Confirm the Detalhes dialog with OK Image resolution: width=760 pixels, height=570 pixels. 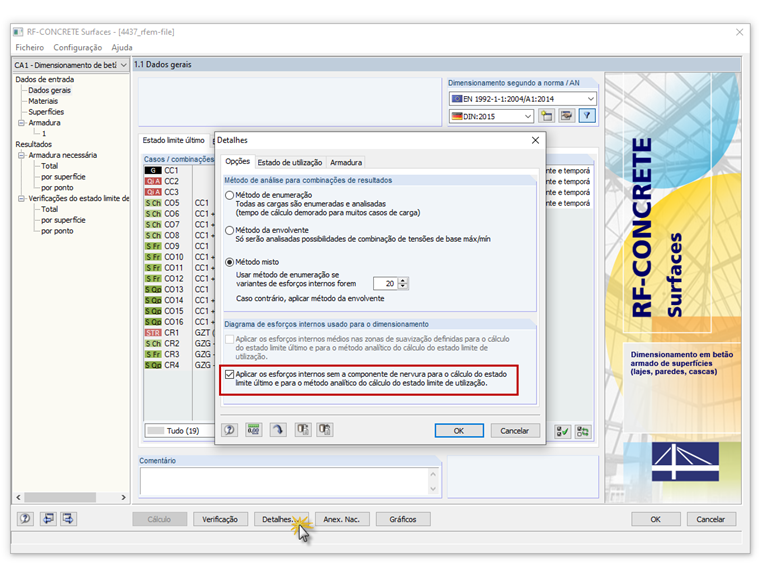(459, 431)
